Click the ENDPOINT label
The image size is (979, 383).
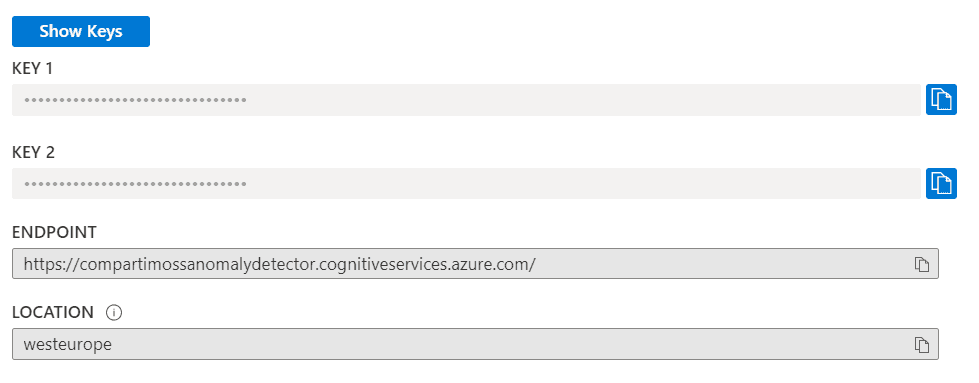[54, 232]
